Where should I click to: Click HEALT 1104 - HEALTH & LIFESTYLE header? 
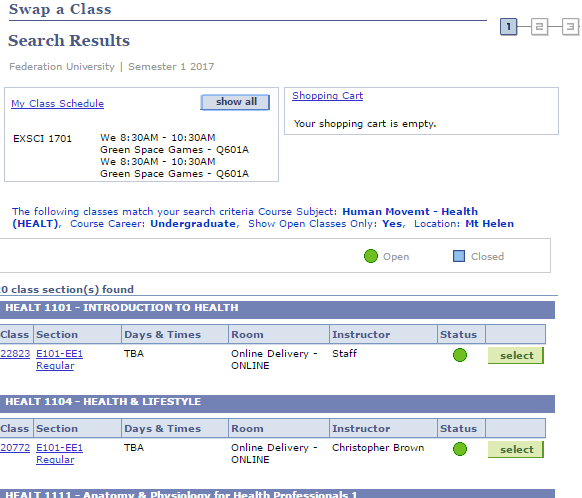tap(277, 404)
